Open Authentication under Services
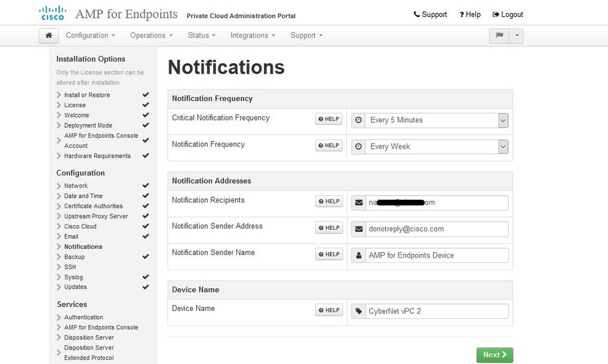608x364 pixels. click(83, 317)
